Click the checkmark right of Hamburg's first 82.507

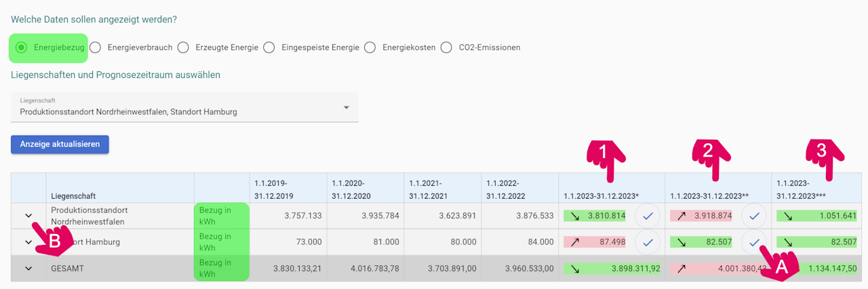click(x=753, y=242)
